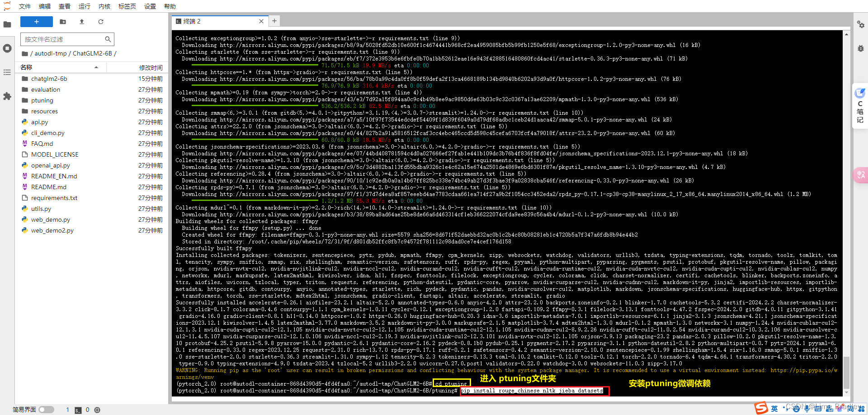Refresh the file list
The height and width of the screenshot is (415, 868).
(x=101, y=22)
